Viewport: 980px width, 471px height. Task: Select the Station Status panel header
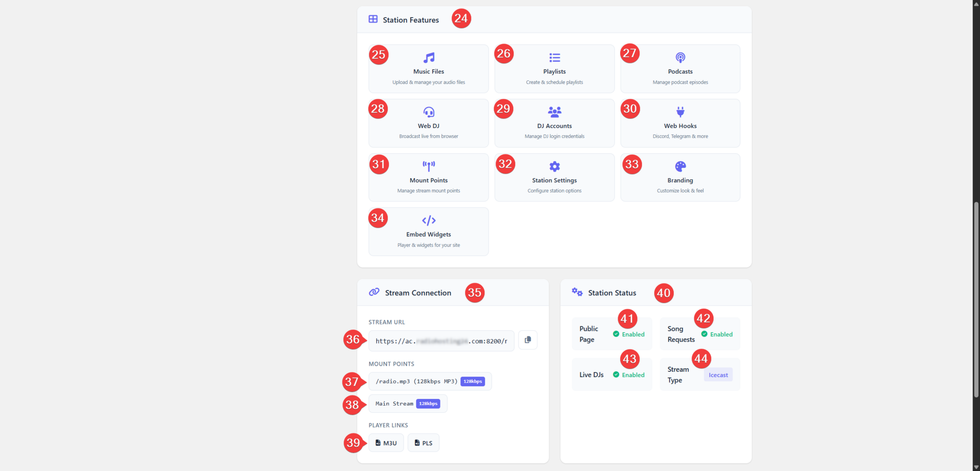(611, 293)
